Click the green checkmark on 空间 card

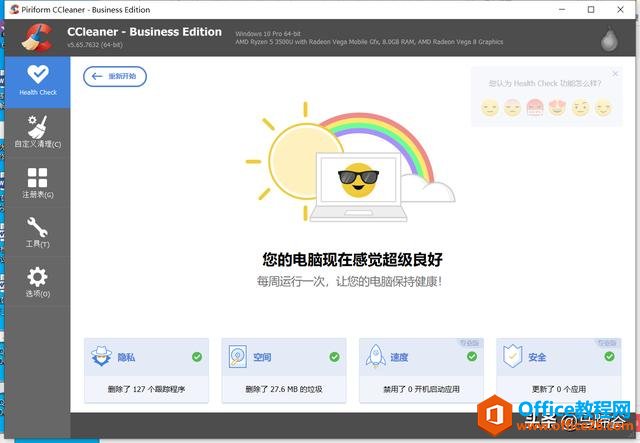coord(334,356)
